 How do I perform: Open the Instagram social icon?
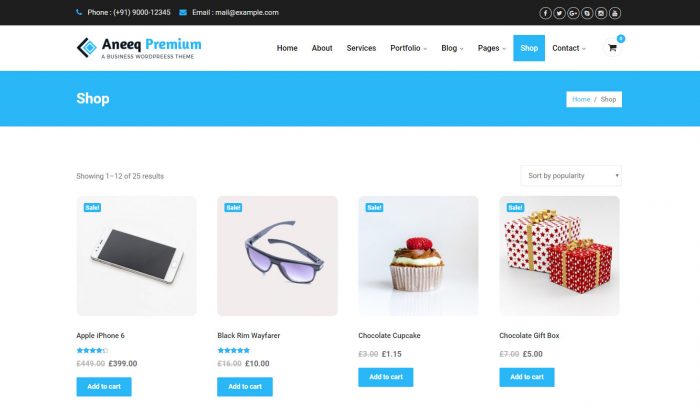pos(601,13)
